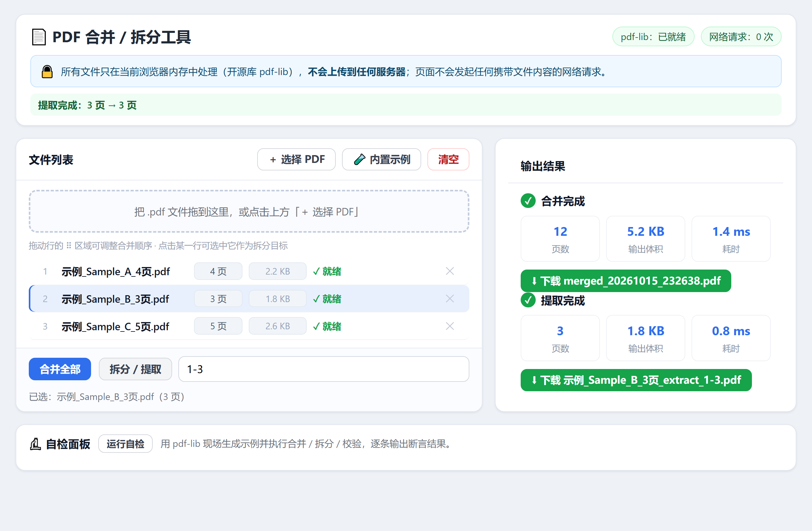Click the 就绪 status in Sample_C row
Viewport: 812px width, 531px height.
click(x=327, y=326)
